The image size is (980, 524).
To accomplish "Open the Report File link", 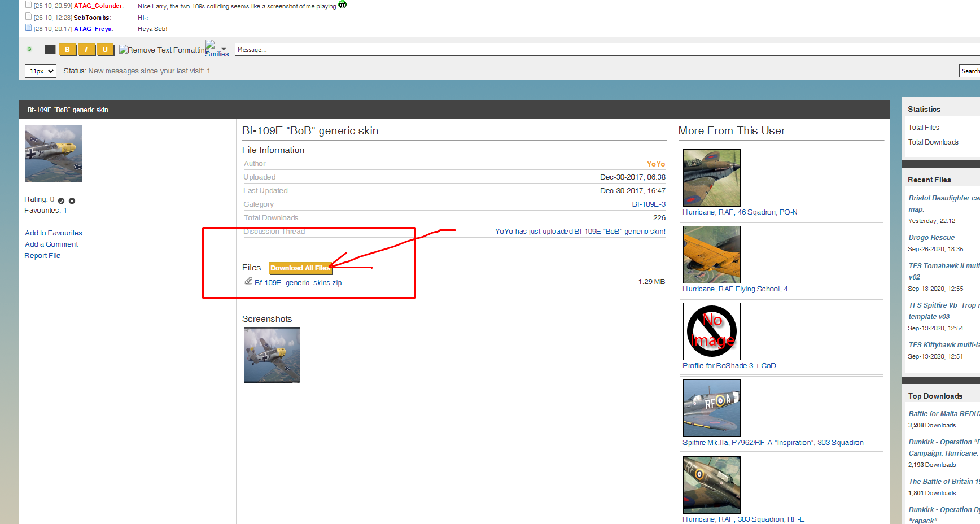I will [x=42, y=256].
